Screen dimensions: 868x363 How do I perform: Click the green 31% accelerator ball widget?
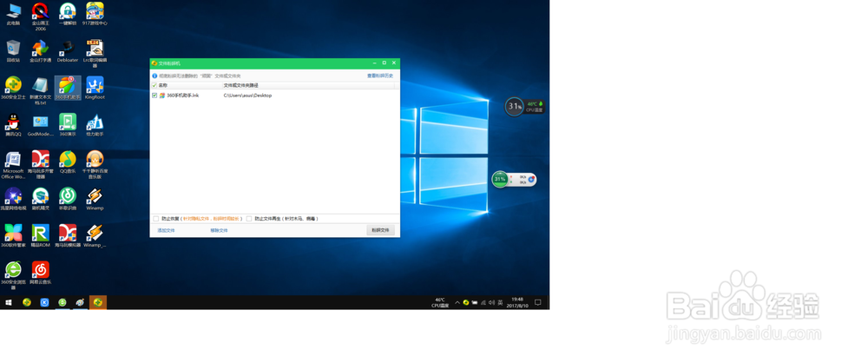pyautogui.click(x=500, y=180)
